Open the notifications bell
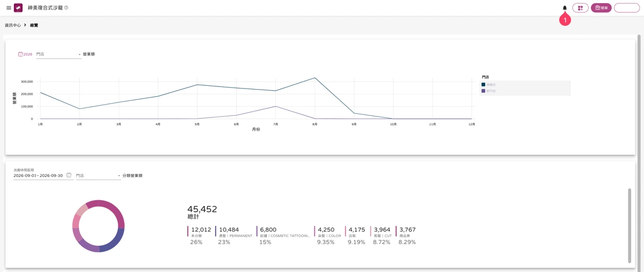The image size is (644, 272). click(565, 8)
